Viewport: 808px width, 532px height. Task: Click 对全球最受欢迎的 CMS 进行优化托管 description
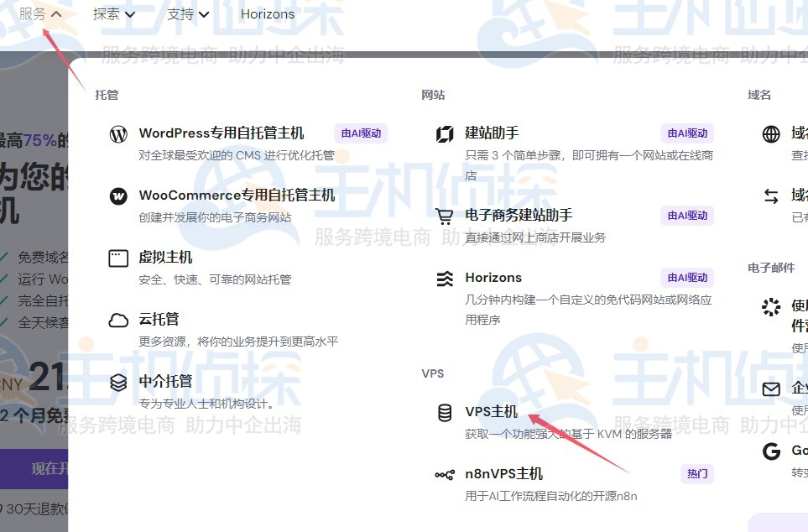[x=237, y=155]
